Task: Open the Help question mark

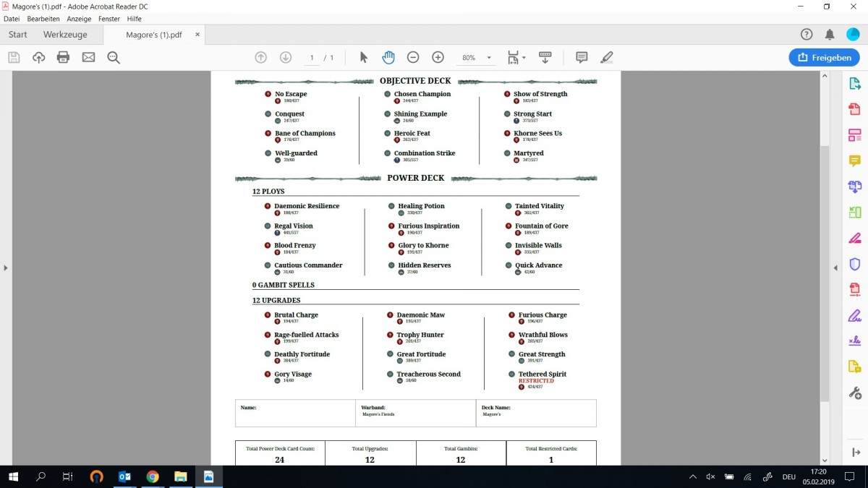Action: [x=807, y=35]
